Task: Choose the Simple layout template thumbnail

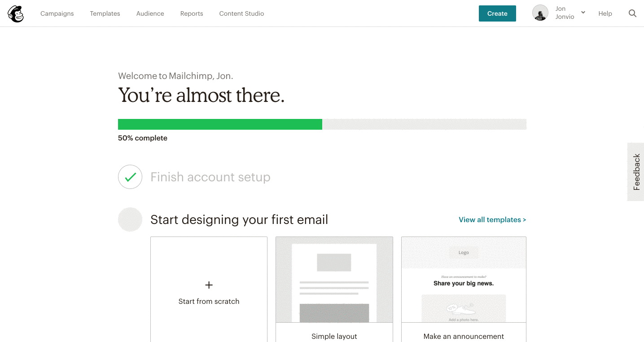Action: (334, 280)
